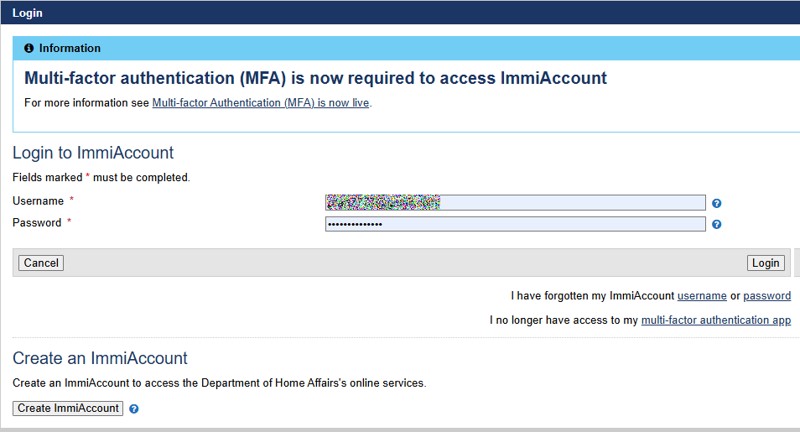Click the Information banner header text
The height and width of the screenshot is (432, 800).
point(70,48)
